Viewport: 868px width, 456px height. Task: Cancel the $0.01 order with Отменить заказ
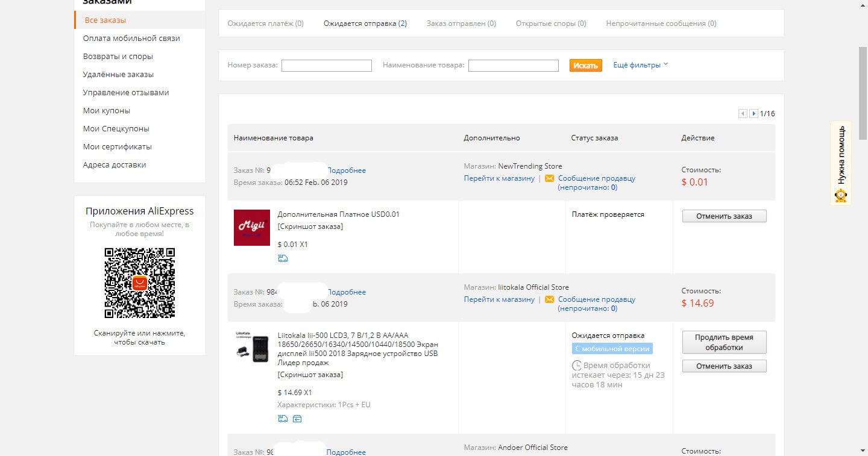tap(725, 216)
